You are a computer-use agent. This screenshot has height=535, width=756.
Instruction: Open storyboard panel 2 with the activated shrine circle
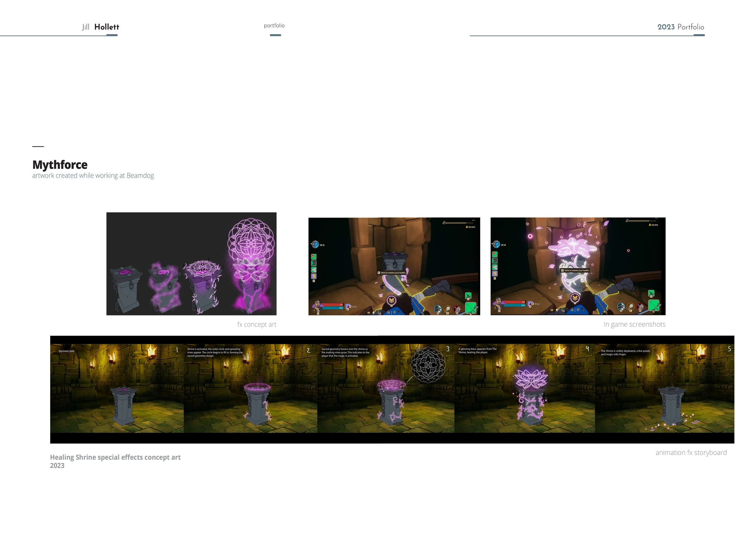click(251, 389)
